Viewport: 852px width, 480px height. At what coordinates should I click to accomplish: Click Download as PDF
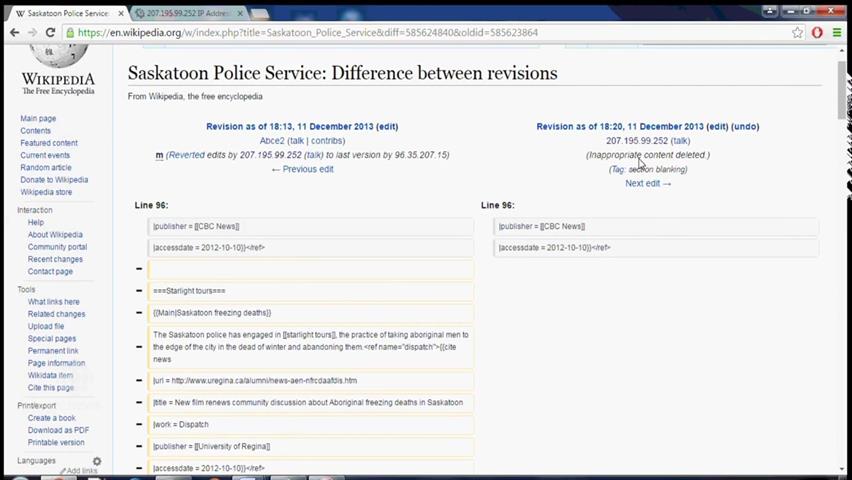tap(59, 430)
